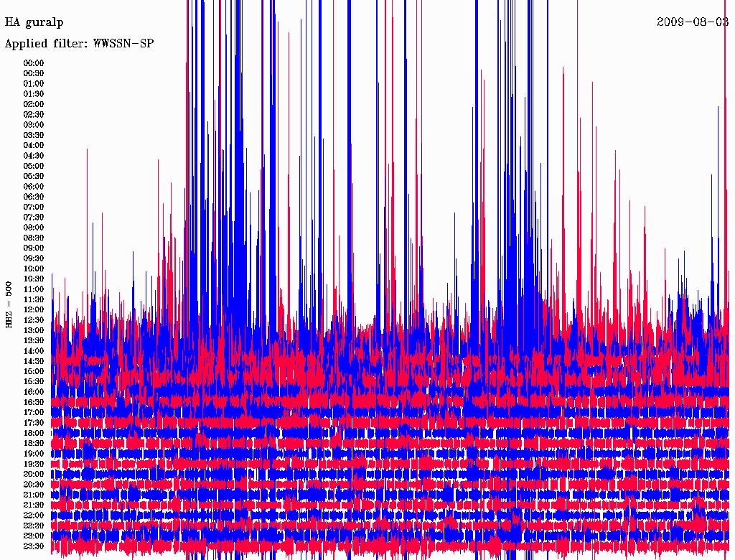Select the 15:30 time label
Image resolution: width=735 pixels, height=560 pixels.
(x=34, y=382)
